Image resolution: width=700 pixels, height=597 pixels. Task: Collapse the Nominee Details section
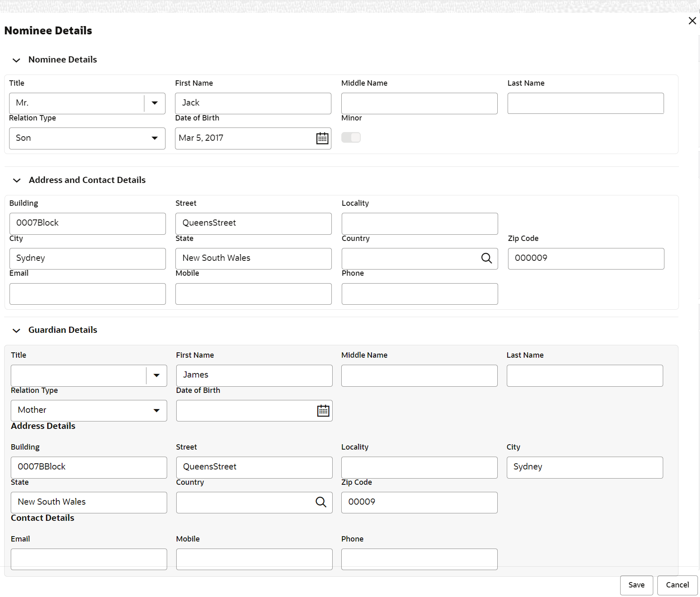coord(16,60)
